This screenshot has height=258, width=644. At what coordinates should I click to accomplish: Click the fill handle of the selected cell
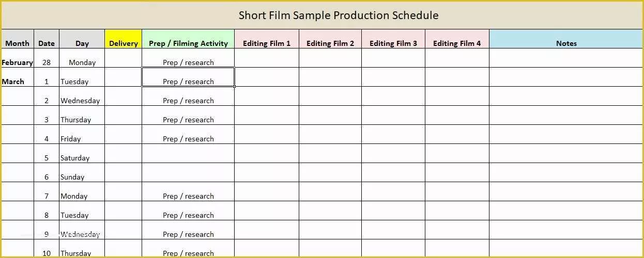235,86
